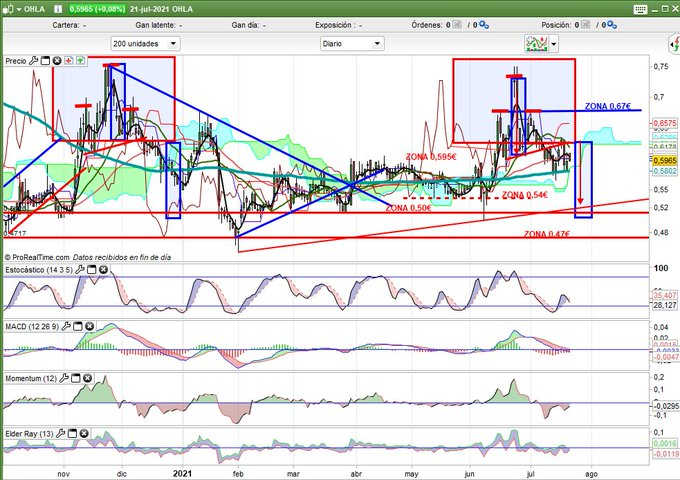This screenshot has width=680, height=480.
Task: Click the chart group link icon
Action: point(8,9)
